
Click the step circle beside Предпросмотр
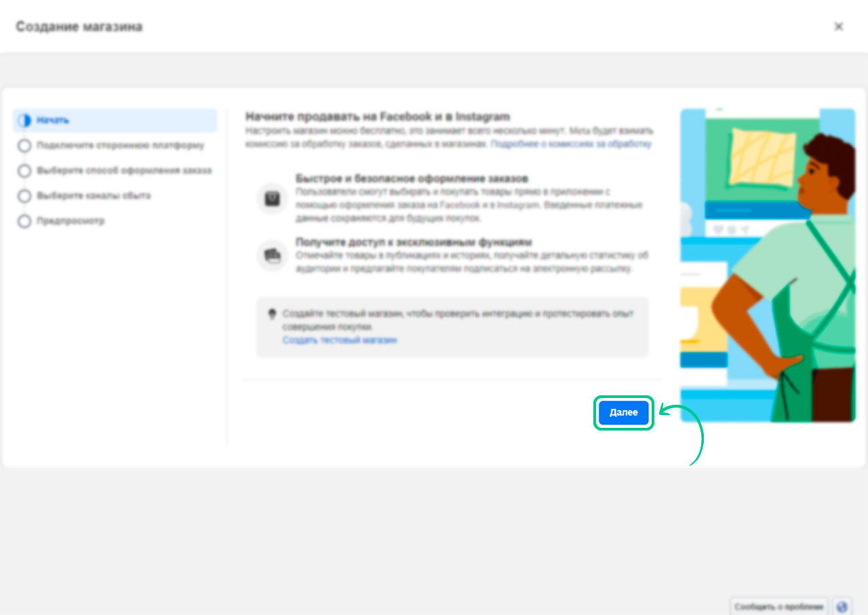[x=24, y=221]
